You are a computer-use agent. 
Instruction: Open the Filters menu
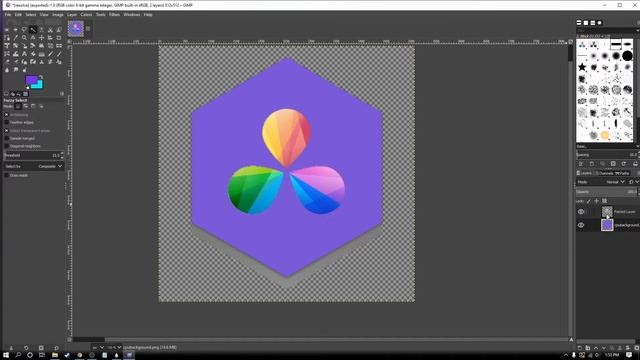(x=114, y=15)
